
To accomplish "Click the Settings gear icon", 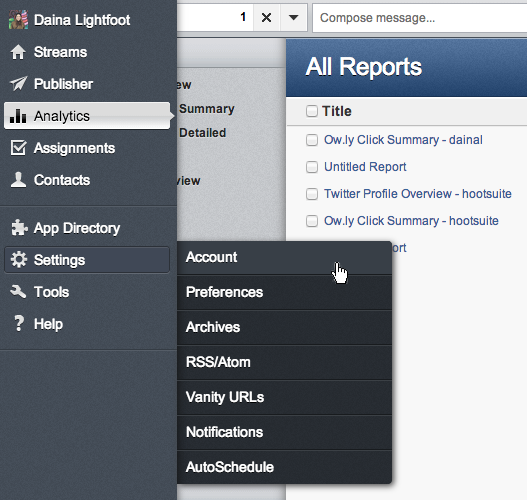I will pos(18,260).
